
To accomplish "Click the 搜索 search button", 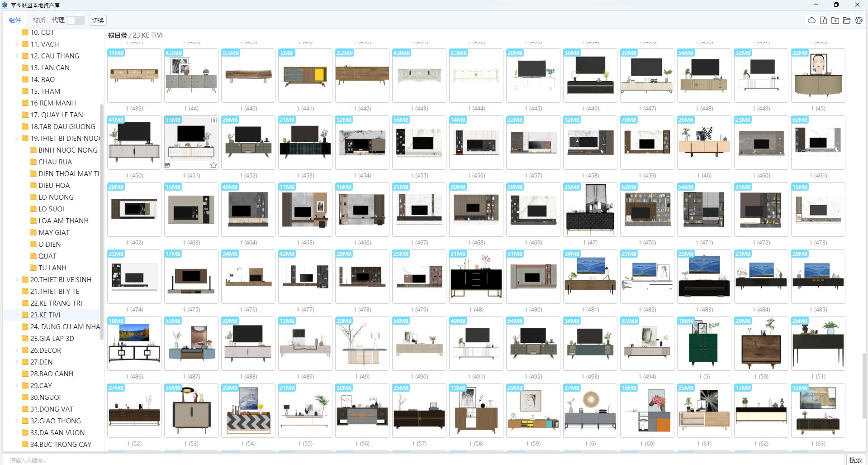I will tap(855, 460).
